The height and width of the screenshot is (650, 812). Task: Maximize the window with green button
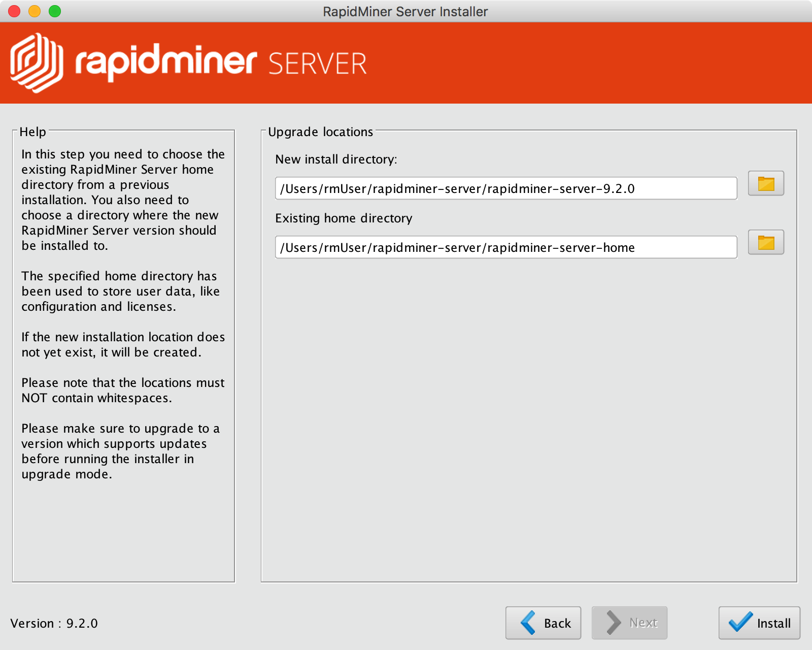click(x=55, y=11)
